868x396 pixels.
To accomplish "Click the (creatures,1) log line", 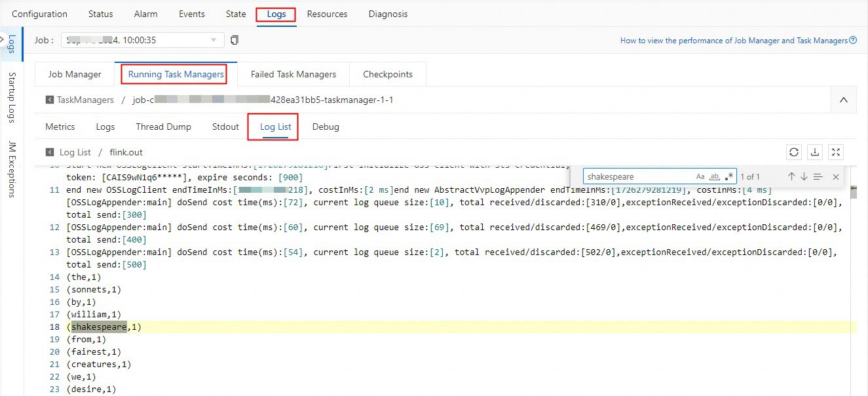I will [99, 364].
